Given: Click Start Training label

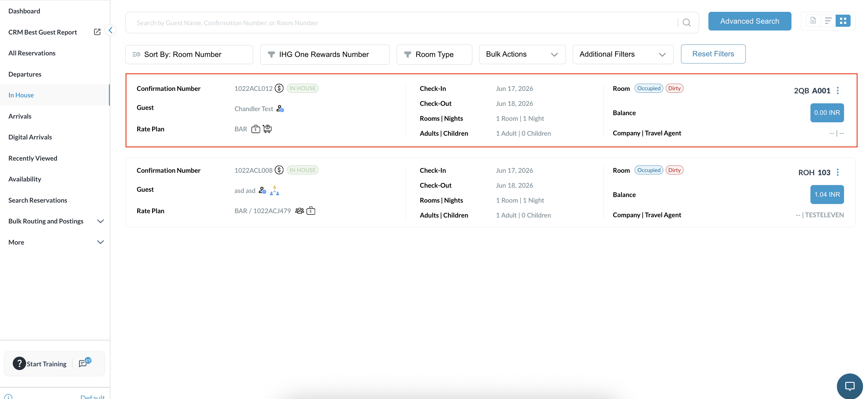Looking at the screenshot, I should [x=46, y=364].
